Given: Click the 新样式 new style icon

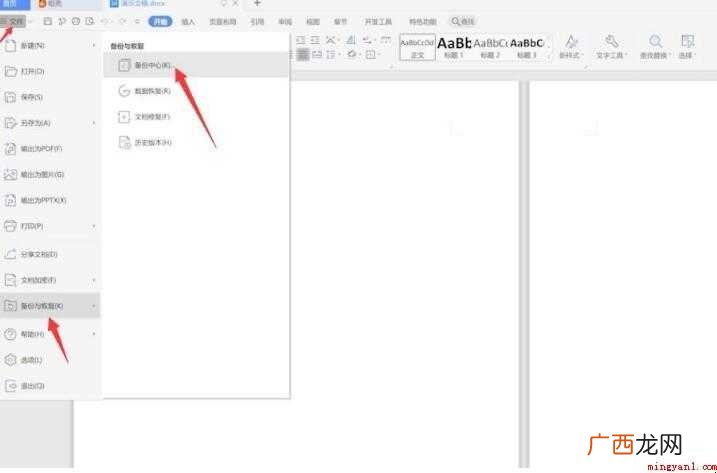Looking at the screenshot, I should (571, 42).
